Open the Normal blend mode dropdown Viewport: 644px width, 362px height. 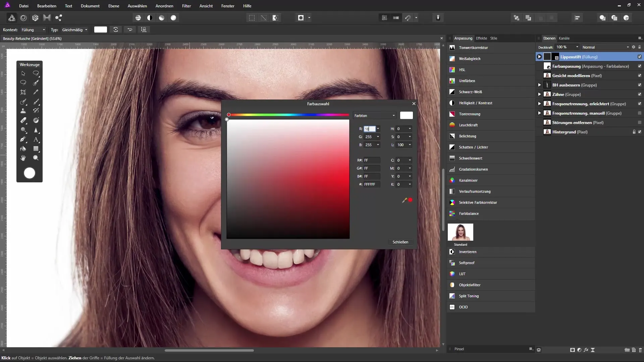605,47
